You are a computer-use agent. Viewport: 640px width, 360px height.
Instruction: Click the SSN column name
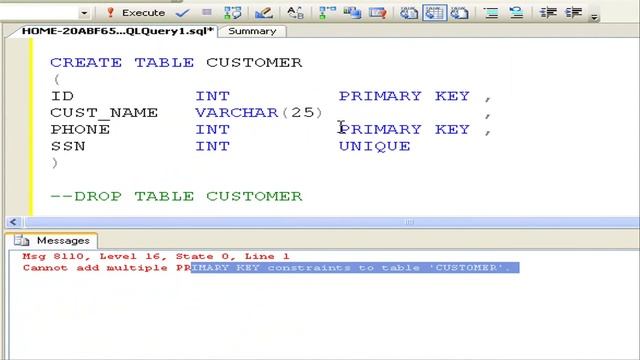68,146
